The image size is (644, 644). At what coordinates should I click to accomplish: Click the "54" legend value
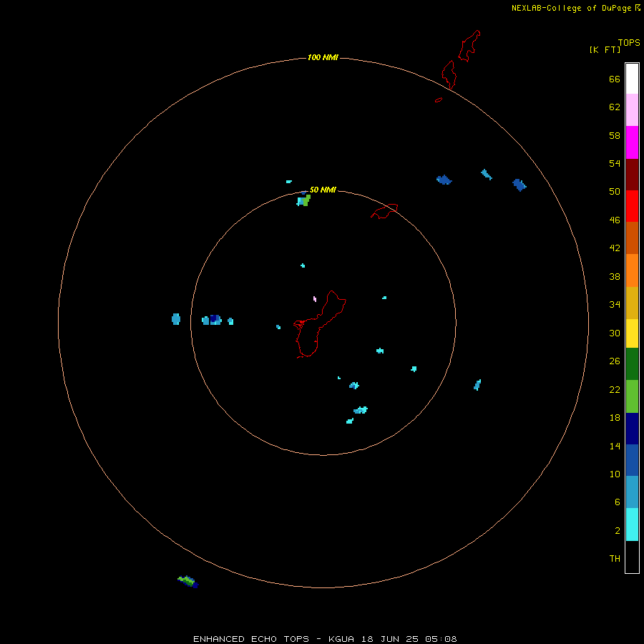(615, 163)
